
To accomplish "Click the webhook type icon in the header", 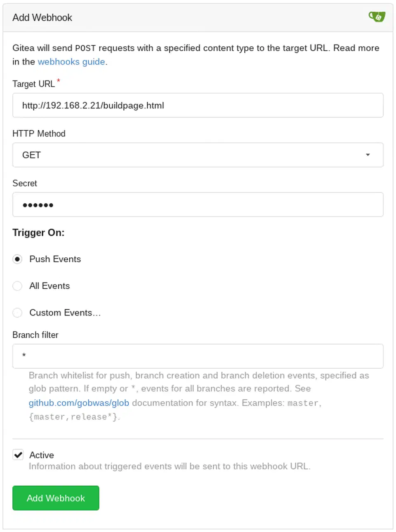I will (377, 17).
